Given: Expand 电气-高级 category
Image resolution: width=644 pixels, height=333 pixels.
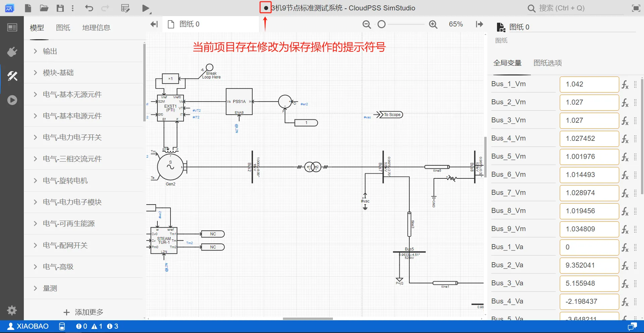Looking at the screenshot, I should [x=84, y=267].
